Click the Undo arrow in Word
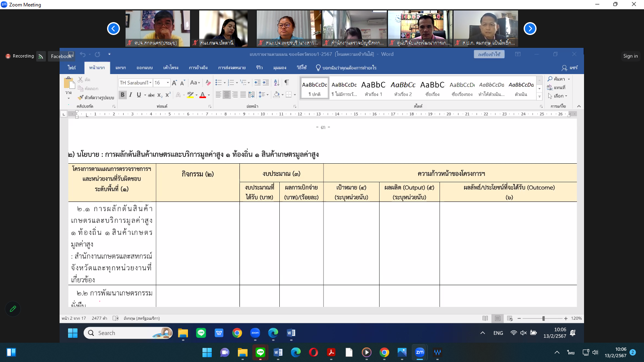Image resolution: width=644 pixels, height=362 pixels. (x=83, y=54)
